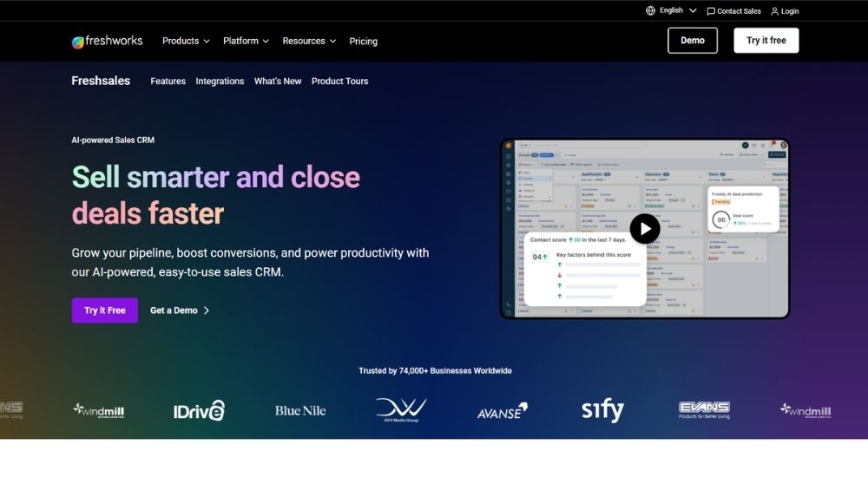Open the Freshsales product home
Screen dimensions: 868x477
[101, 81]
